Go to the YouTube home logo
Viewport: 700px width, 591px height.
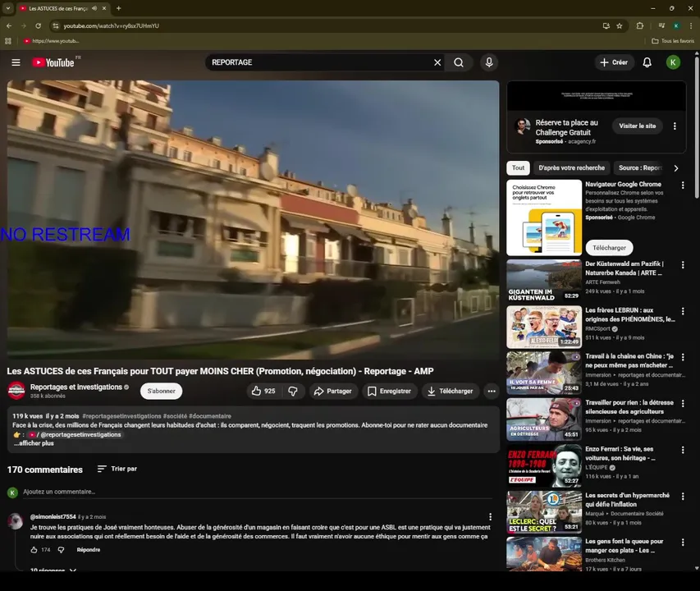tap(53, 62)
